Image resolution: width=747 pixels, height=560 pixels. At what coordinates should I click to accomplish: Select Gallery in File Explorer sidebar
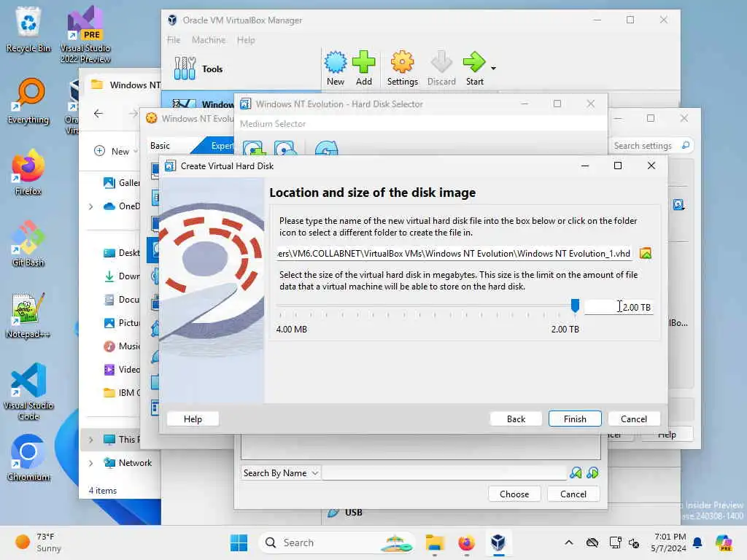click(x=122, y=183)
